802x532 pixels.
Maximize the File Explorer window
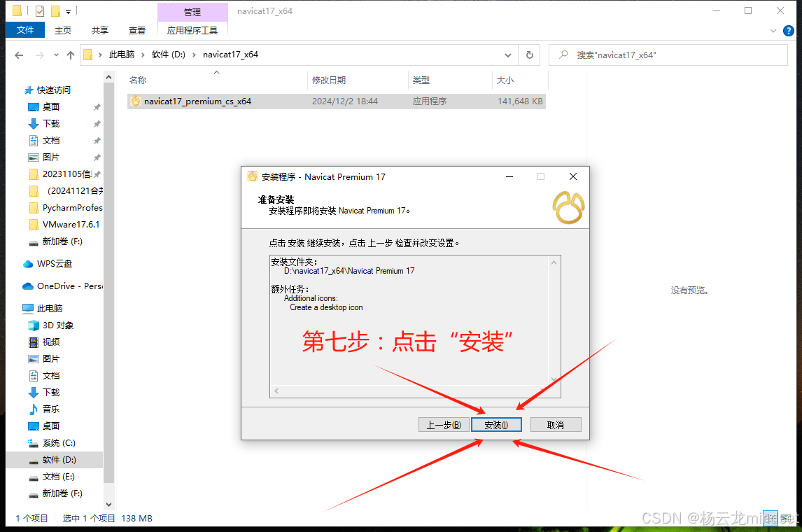tap(748, 10)
